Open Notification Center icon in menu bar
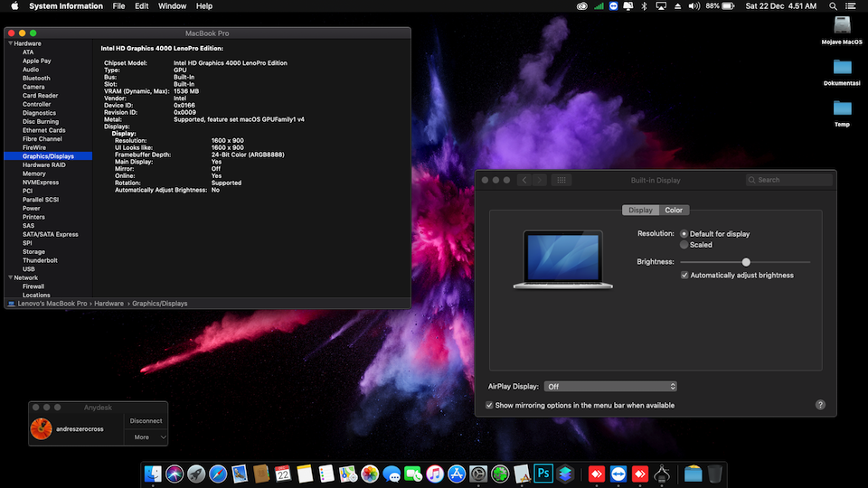Screen dimensions: 868x488 tap(851, 6)
